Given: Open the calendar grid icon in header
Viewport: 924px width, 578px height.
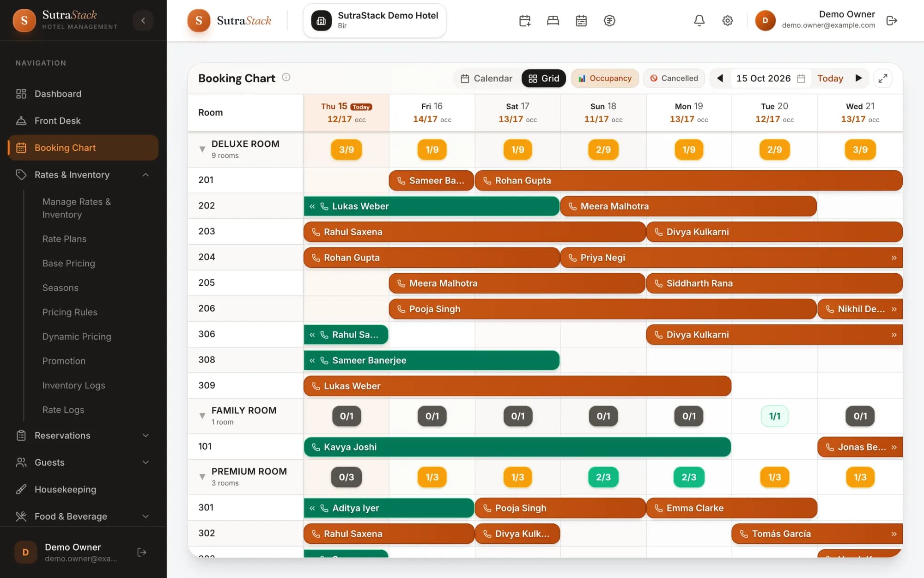Looking at the screenshot, I should tap(581, 20).
